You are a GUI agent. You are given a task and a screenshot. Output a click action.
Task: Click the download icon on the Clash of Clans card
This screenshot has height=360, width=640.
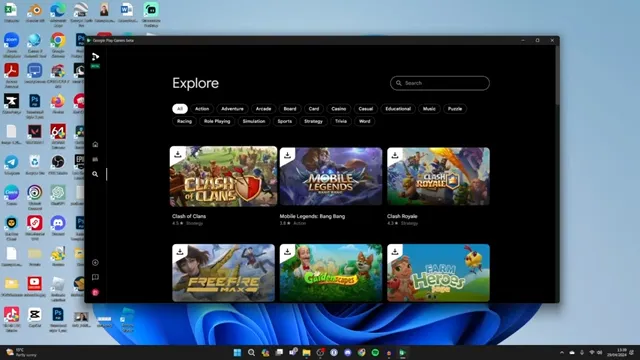point(178,154)
